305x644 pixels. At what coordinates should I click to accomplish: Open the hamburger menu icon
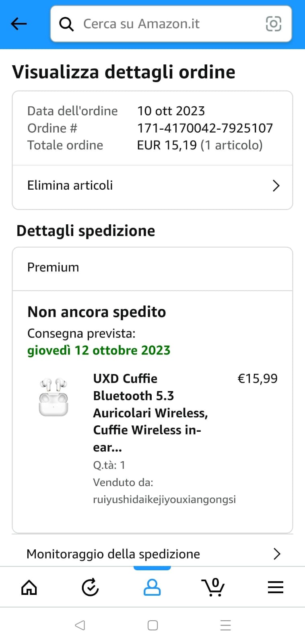[x=276, y=588]
